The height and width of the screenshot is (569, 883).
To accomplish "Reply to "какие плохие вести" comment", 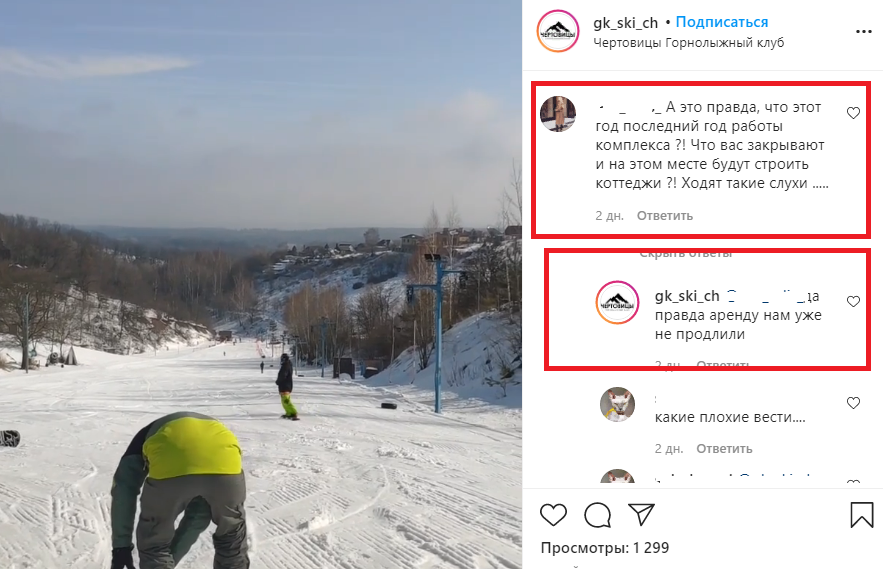I will tap(724, 449).
